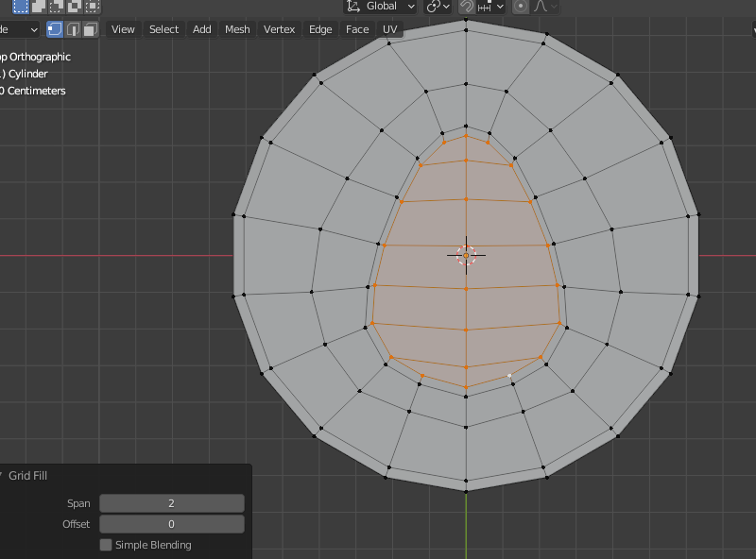Click the 3D cursor at mesh center
Image resolution: width=756 pixels, height=559 pixels.
[466, 255]
